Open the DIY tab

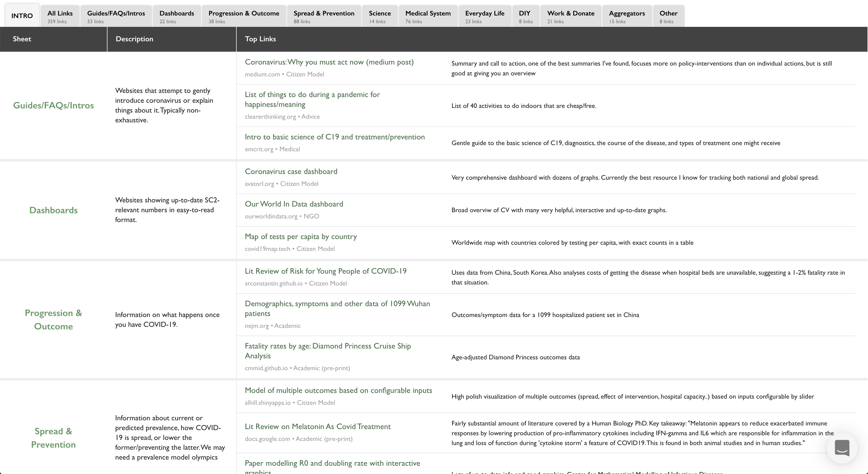coord(525,16)
